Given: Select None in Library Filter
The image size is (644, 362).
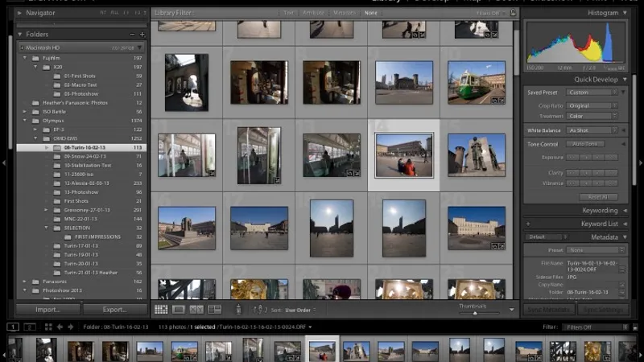Looking at the screenshot, I should [371, 13].
